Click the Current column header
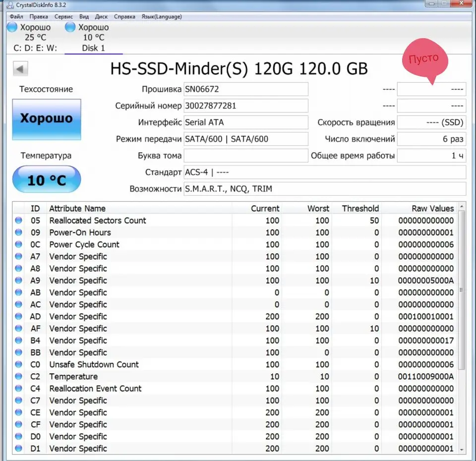This screenshot has width=476, height=461. coord(257,208)
